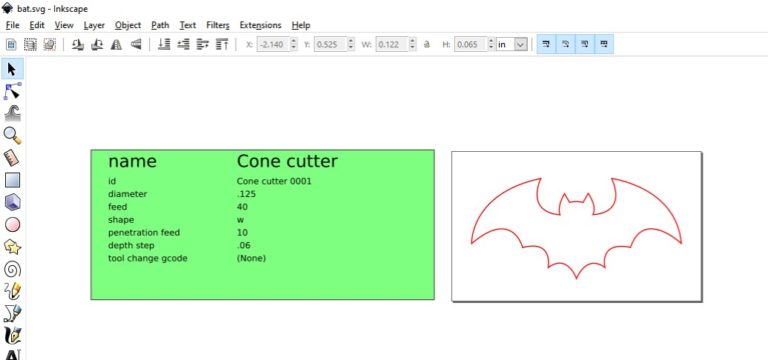The width and height of the screenshot is (768, 360).
Task: Toggle scale stroke width option
Action: 546,45
